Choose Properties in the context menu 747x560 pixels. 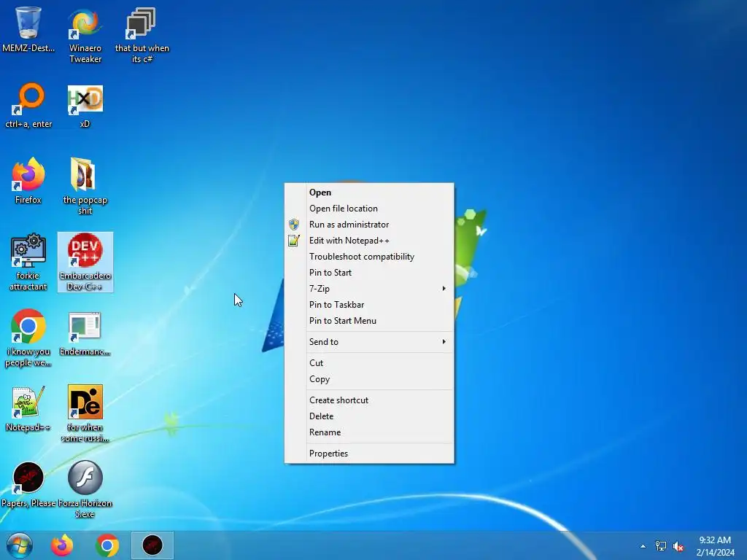pyautogui.click(x=369, y=454)
